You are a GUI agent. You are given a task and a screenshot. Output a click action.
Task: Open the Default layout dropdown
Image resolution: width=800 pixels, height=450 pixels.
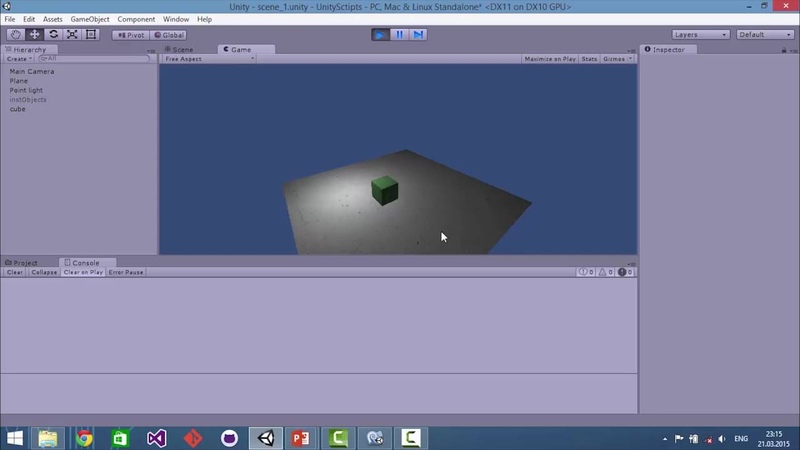[765, 35]
